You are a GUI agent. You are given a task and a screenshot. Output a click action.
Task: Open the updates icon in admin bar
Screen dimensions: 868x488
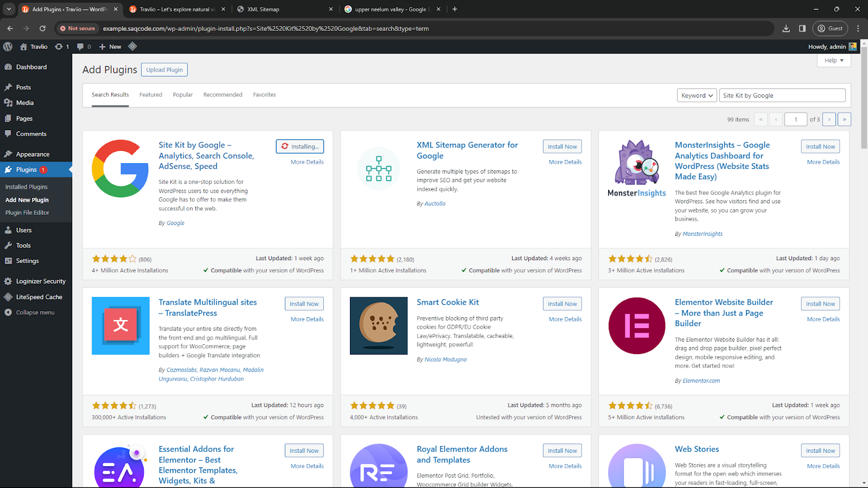pyautogui.click(x=59, y=47)
